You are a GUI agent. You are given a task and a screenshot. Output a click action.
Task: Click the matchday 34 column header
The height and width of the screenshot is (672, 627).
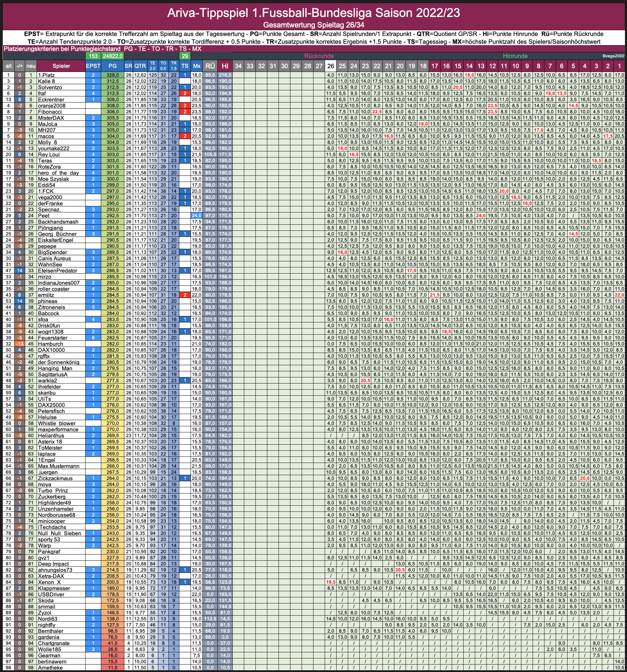point(238,66)
